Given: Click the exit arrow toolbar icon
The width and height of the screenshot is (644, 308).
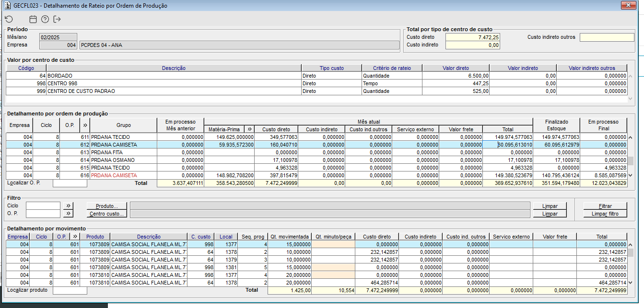Looking at the screenshot, I should pyautogui.click(x=58, y=19).
